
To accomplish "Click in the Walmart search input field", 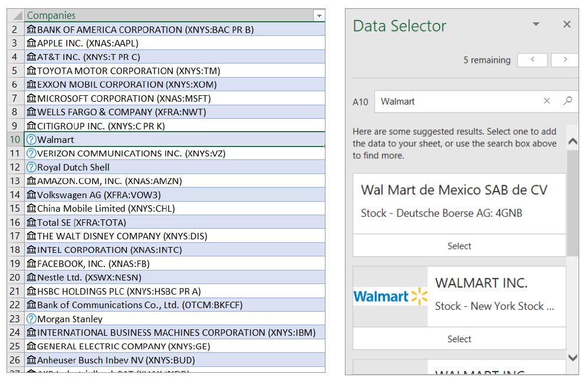I will tap(456, 101).
